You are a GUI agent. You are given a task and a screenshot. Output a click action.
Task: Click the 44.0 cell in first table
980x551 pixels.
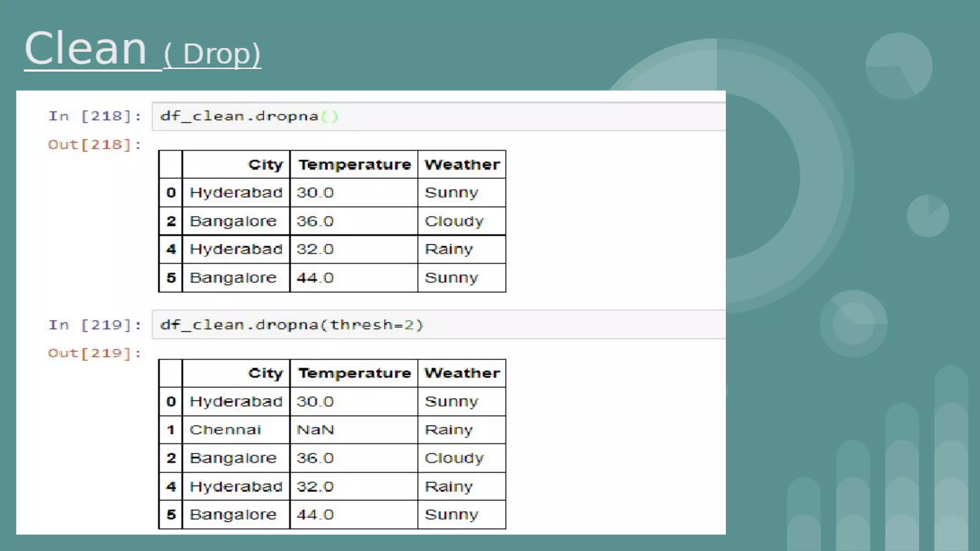315,277
